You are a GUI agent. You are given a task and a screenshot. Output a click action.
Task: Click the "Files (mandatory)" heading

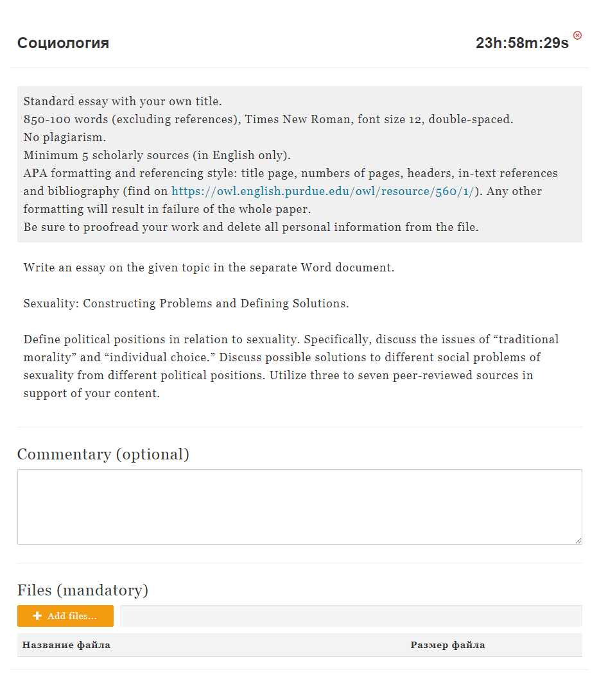pos(83,590)
